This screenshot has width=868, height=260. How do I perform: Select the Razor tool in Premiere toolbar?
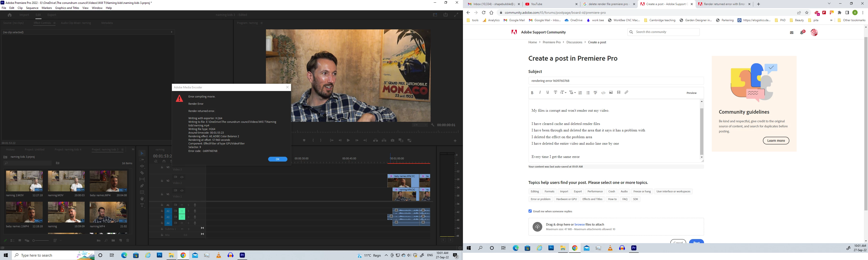142,173
